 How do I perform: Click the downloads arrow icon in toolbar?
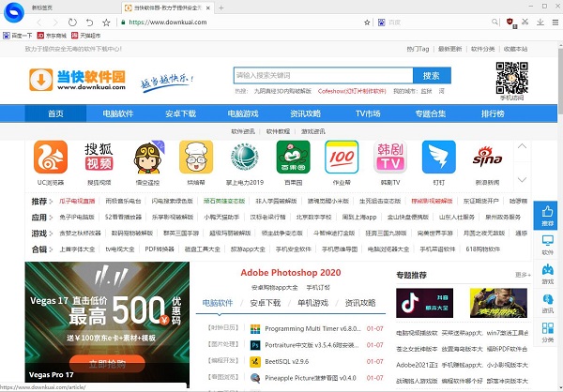coord(540,23)
